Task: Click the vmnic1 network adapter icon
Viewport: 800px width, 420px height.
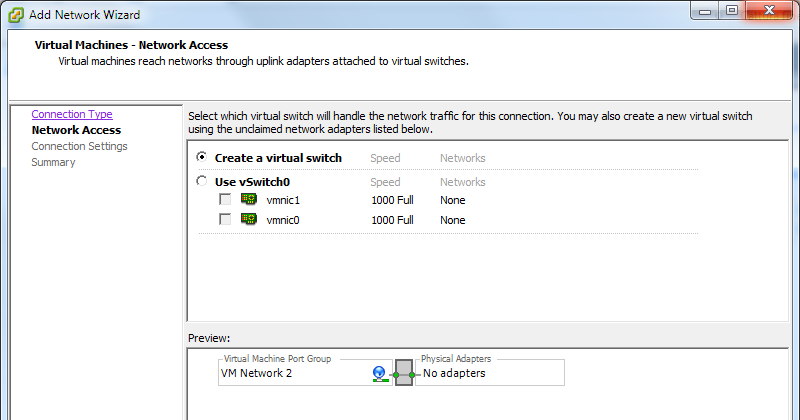Action: (x=249, y=199)
